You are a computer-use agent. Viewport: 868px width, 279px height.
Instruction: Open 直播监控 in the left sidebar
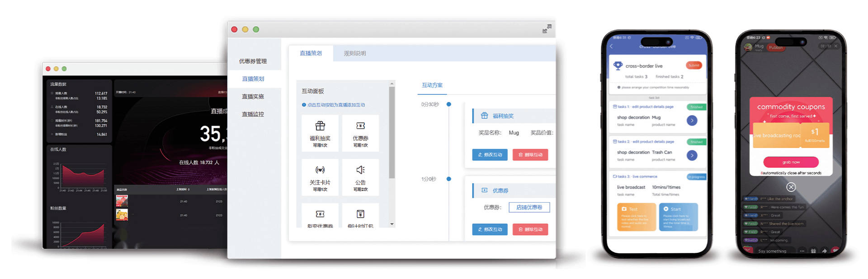253,114
